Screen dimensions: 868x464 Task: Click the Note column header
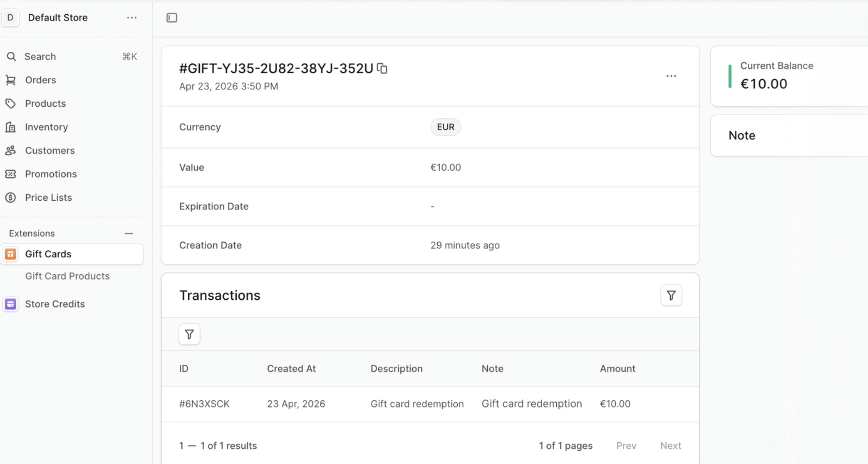(x=492, y=369)
